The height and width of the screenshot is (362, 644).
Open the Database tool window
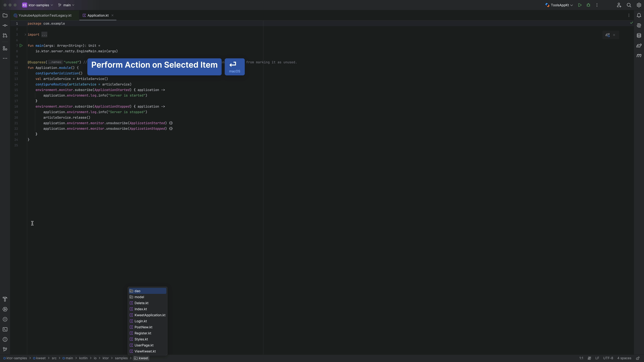pyautogui.click(x=639, y=35)
